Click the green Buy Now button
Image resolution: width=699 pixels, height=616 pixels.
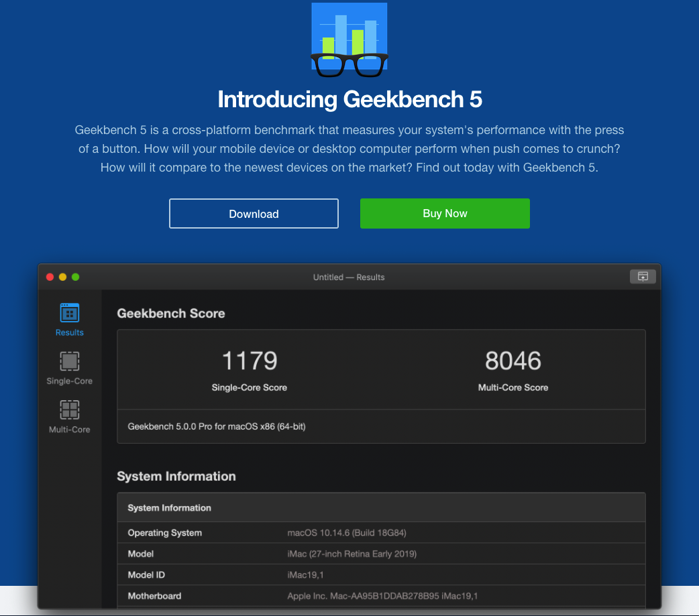[x=445, y=213]
